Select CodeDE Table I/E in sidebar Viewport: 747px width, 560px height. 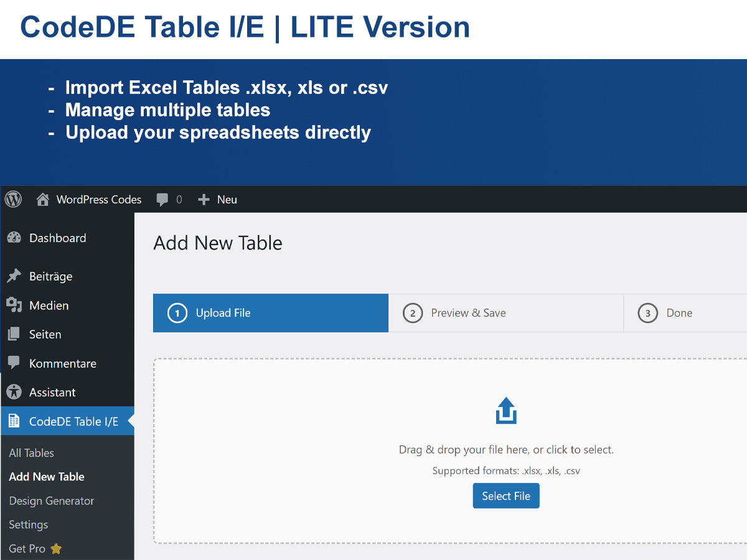(67, 421)
